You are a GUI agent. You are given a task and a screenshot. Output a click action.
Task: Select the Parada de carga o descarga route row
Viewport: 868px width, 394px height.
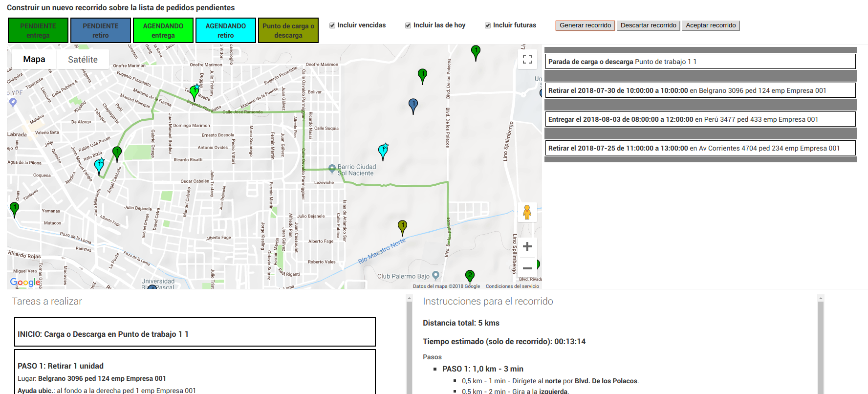click(x=700, y=62)
